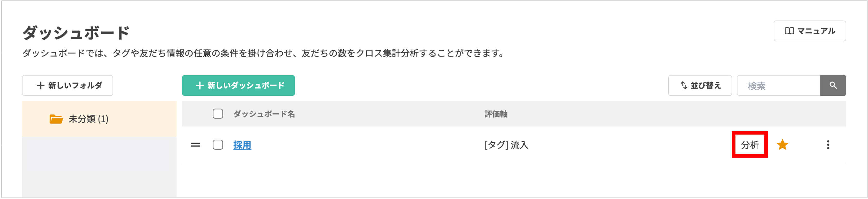Click the ダッシュボード page heading
The height and width of the screenshot is (199, 868).
[x=76, y=33]
